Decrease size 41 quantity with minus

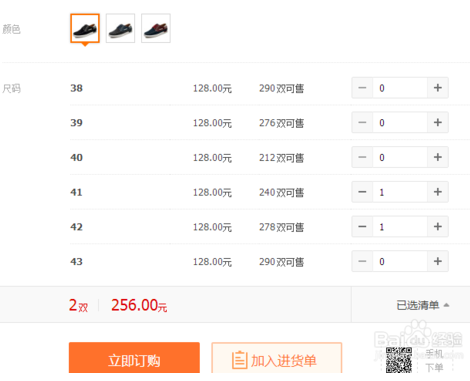pos(362,192)
